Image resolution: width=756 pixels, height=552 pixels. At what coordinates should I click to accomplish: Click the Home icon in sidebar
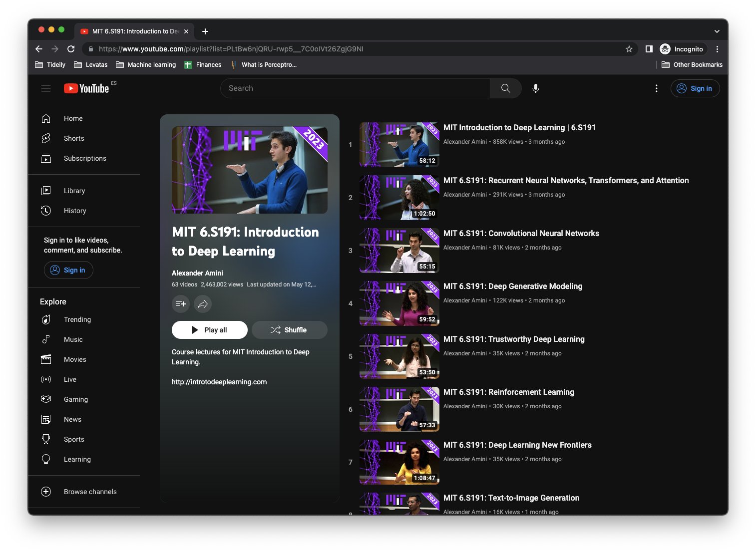click(x=46, y=118)
